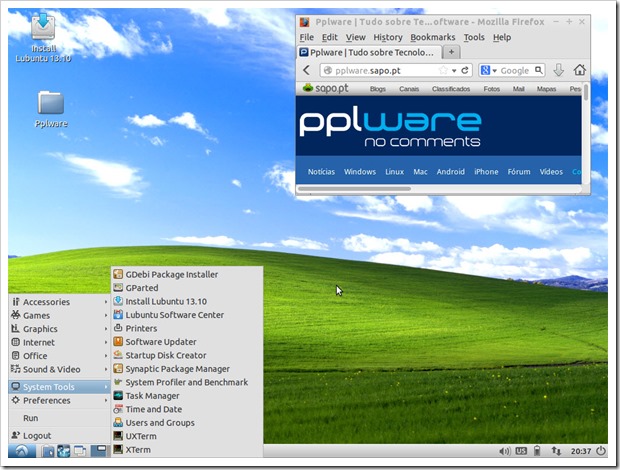The width and height of the screenshot is (620, 470).
Task: Click the Firefox horizontal scrollbar
Action: [x=354, y=189]
